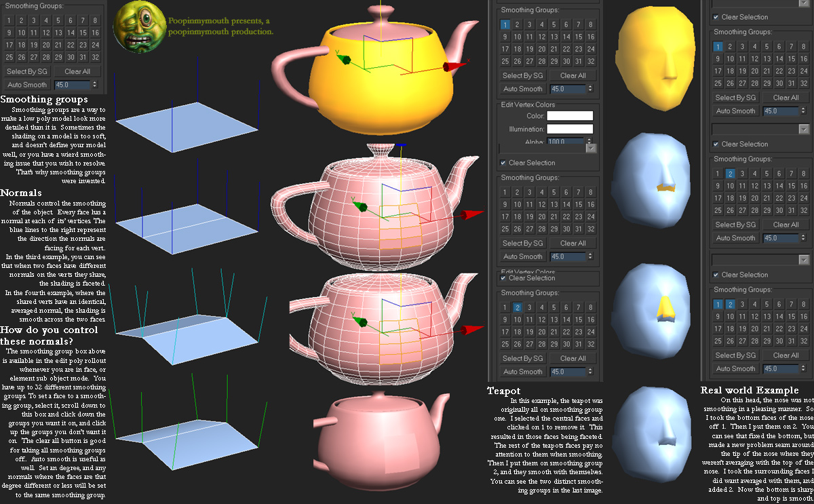Click the blue Z-axis handle above wireframe teapot lid
Image resolution: width=814 pixels, height=504 pixels.
(400, 144)
